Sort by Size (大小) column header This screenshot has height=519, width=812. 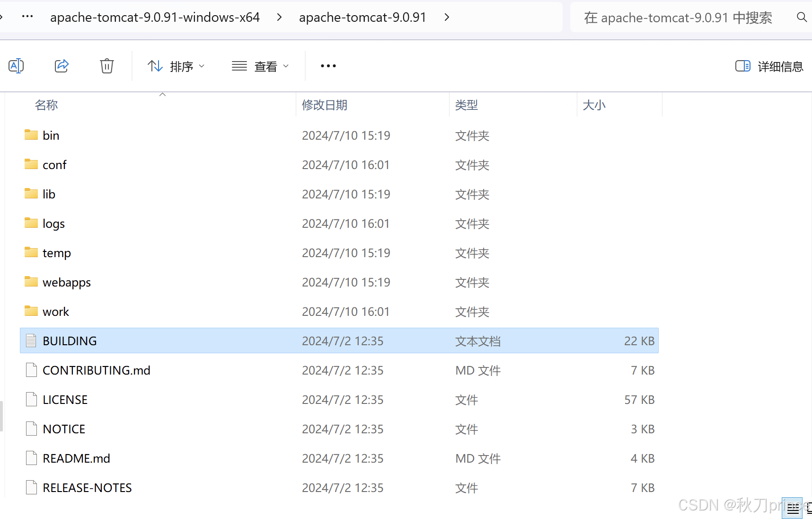(620, 105)
